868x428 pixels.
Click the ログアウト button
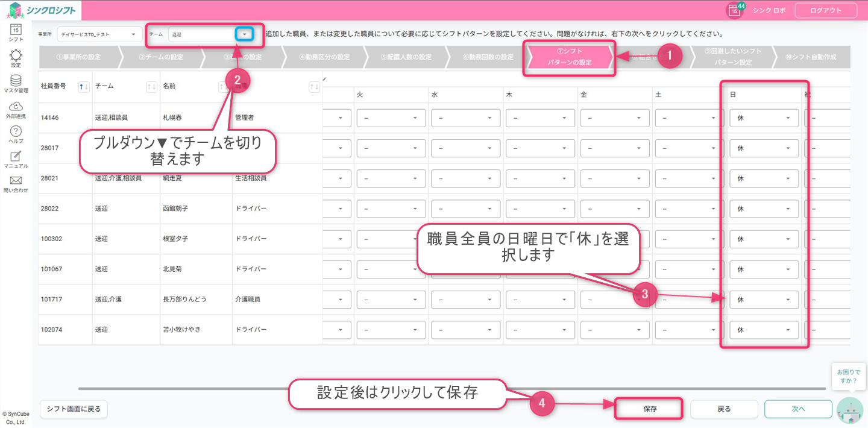click(x=825, y=10)
